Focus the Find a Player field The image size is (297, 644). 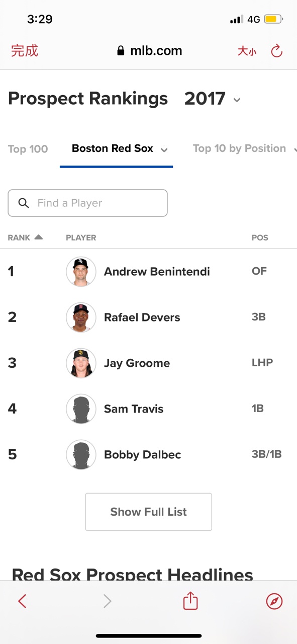(x=87, y=203)
